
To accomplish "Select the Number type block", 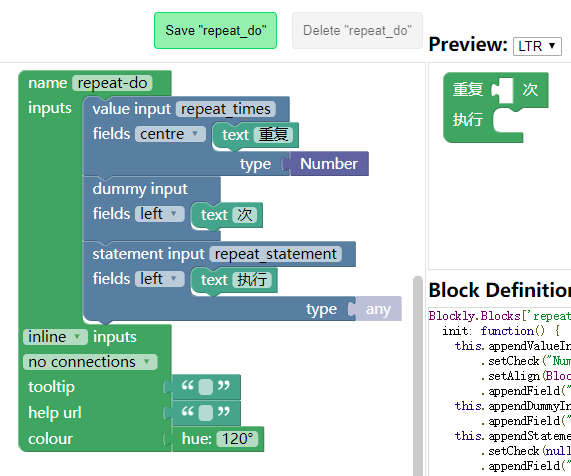I will [x=329, y=164].
